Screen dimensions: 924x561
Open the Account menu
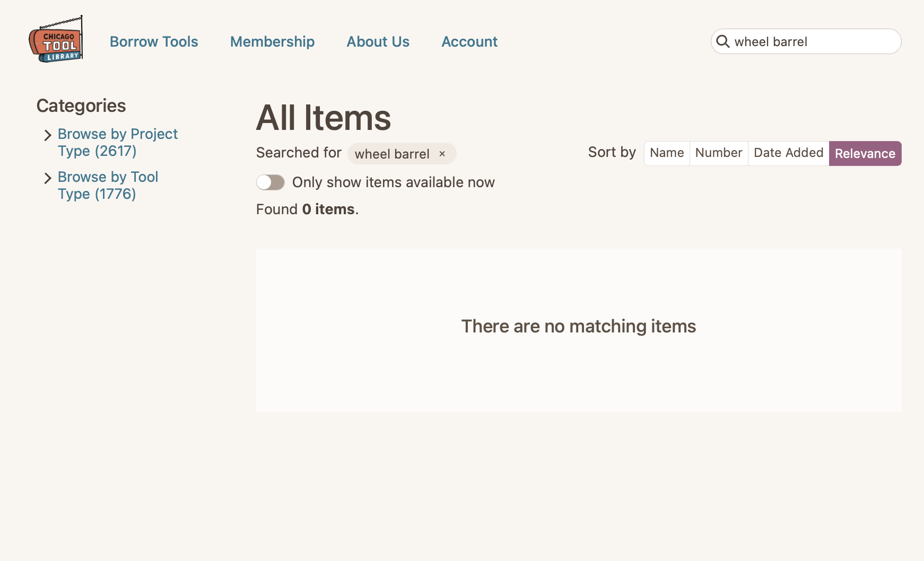click(469, 41)
